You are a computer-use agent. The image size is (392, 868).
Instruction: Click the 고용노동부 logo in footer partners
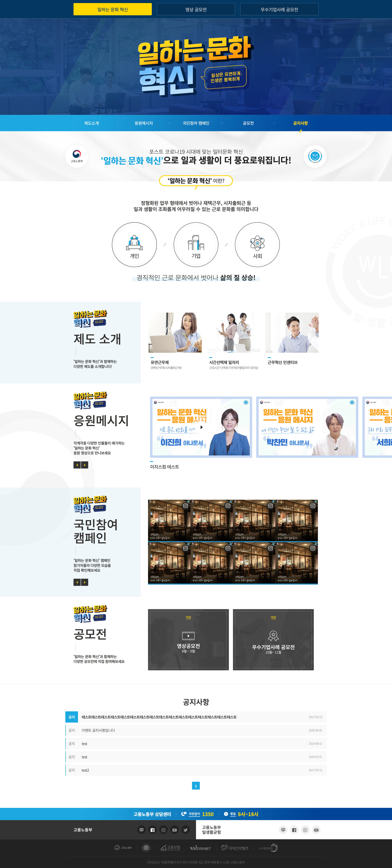(123, 848)
